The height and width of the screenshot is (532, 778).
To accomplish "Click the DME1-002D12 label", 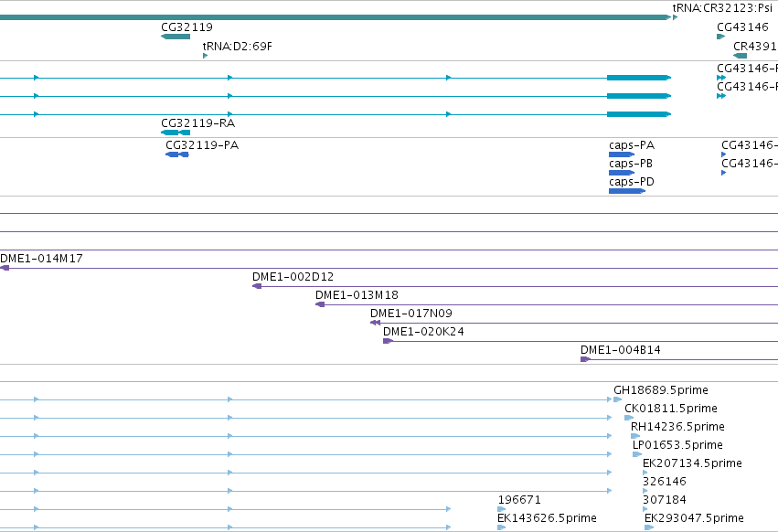I will (x=293, y=277).
